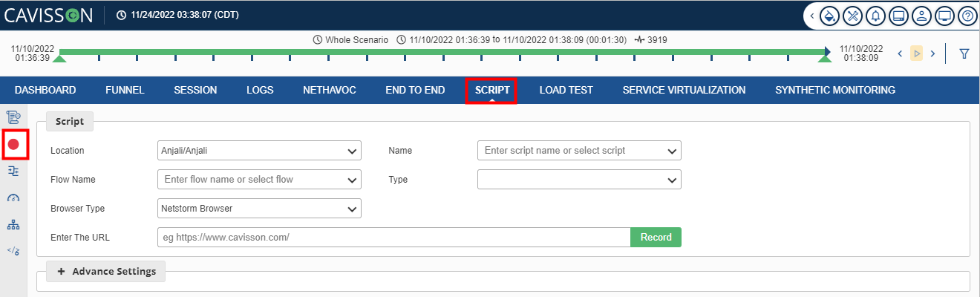
Task: Open the Location dropdown showing Anjali/Anjali
Action: [260, 151]
